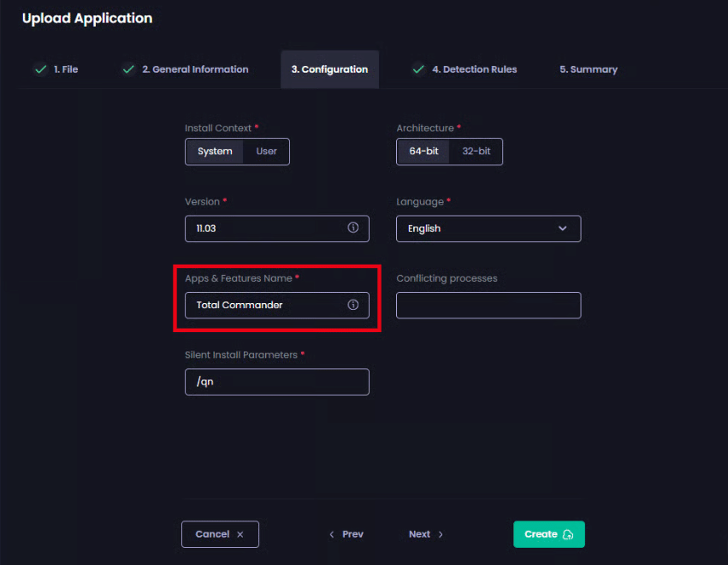Click info icon in Apps & Features Name field

352,305
